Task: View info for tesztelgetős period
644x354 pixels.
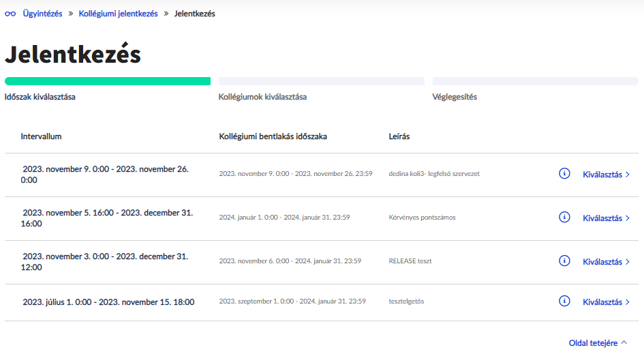Action: pyautogui.click(x=564, y=301)
